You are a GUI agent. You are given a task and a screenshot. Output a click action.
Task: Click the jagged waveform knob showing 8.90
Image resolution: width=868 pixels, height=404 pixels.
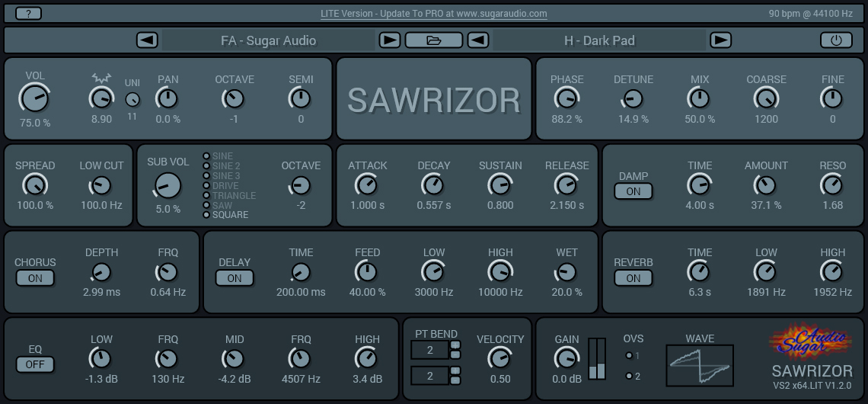tap(101, 98)
